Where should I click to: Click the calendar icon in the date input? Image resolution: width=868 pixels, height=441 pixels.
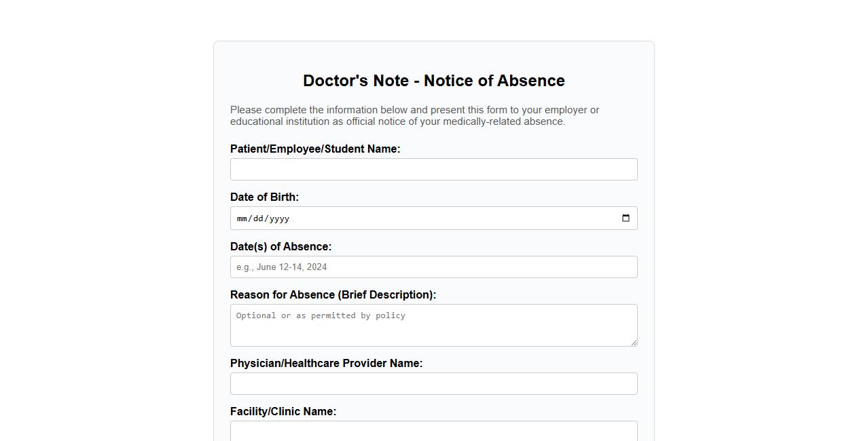(626, 218)
